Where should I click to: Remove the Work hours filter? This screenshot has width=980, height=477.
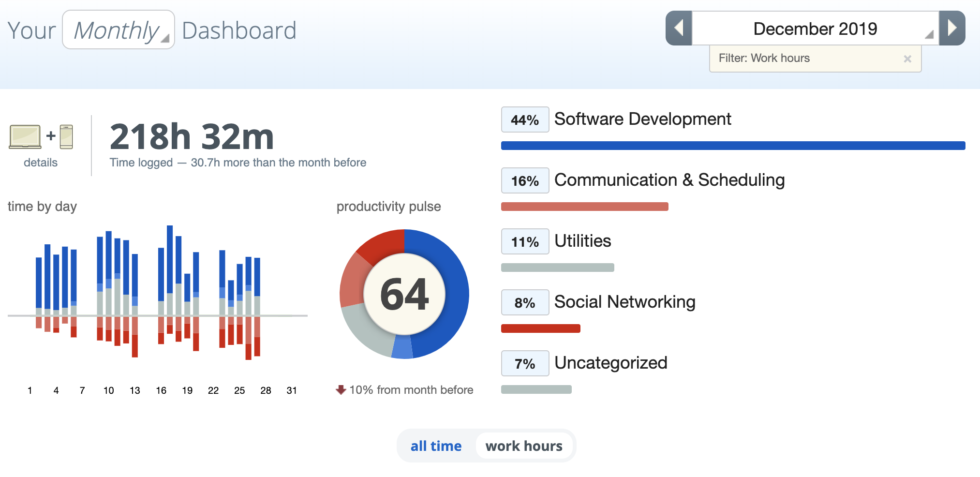907,59
